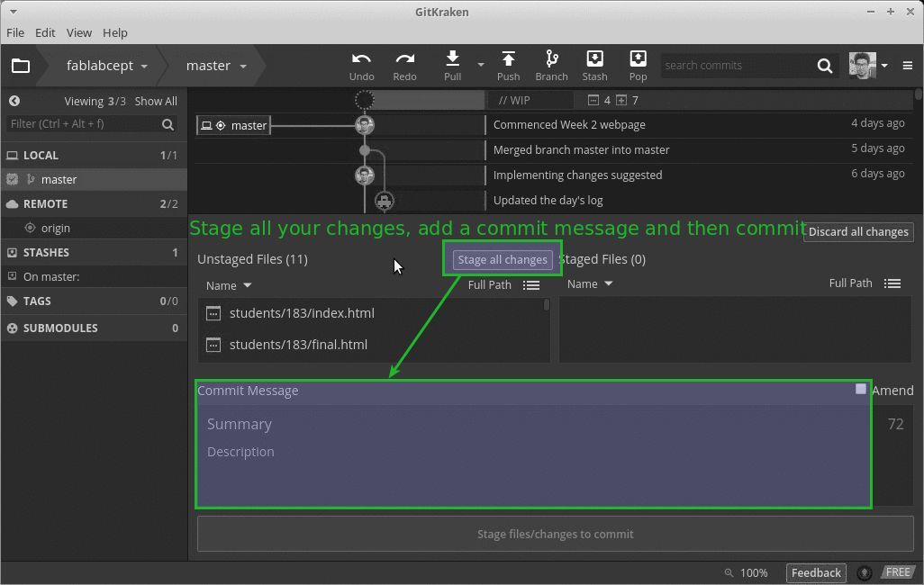Image resolution: width=924 pixels, height=585 pixels.
Task: Click the modified icon of students/183/index.html
Action: [x=213, y=313]
